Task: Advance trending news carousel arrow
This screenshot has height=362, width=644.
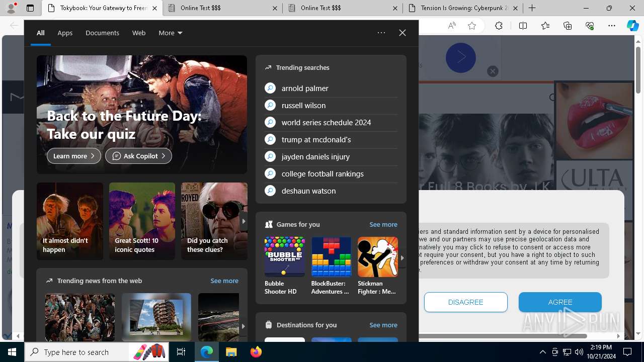Action: [243, 326]
